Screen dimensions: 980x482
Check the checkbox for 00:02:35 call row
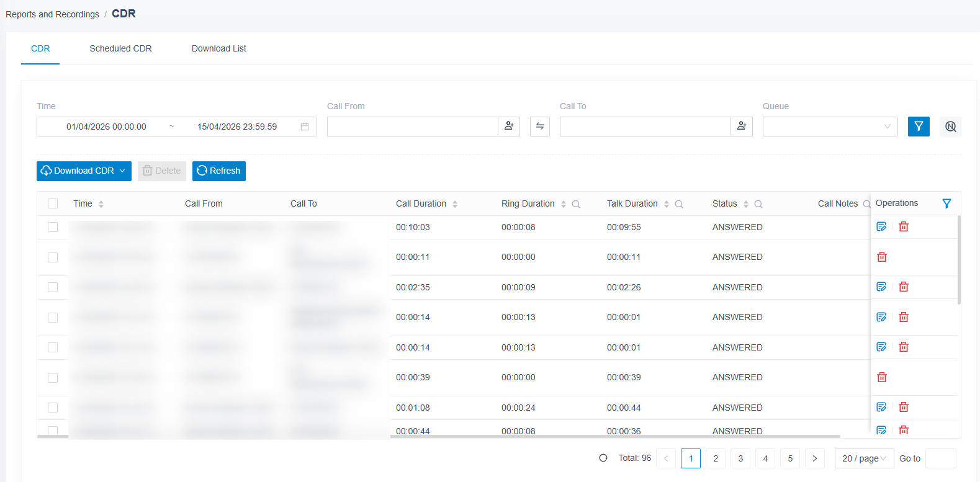(53, 287)
